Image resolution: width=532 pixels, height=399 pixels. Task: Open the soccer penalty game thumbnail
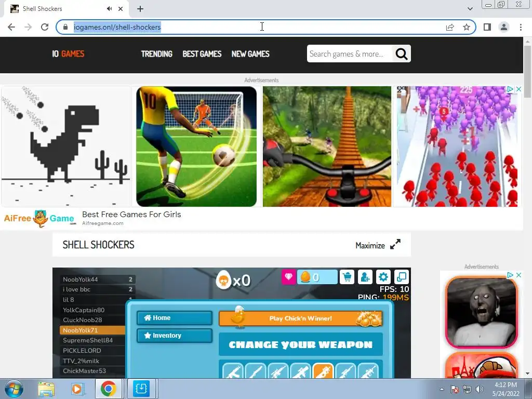pos(196,146)
